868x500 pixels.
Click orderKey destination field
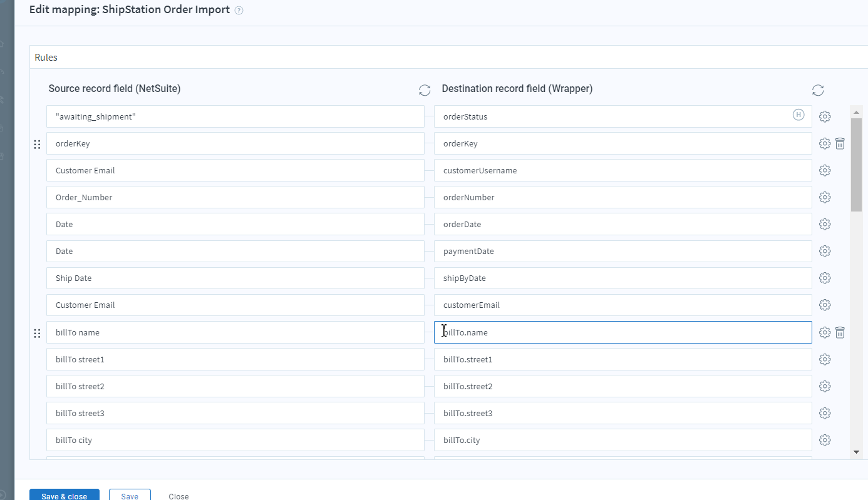[623, 143]
